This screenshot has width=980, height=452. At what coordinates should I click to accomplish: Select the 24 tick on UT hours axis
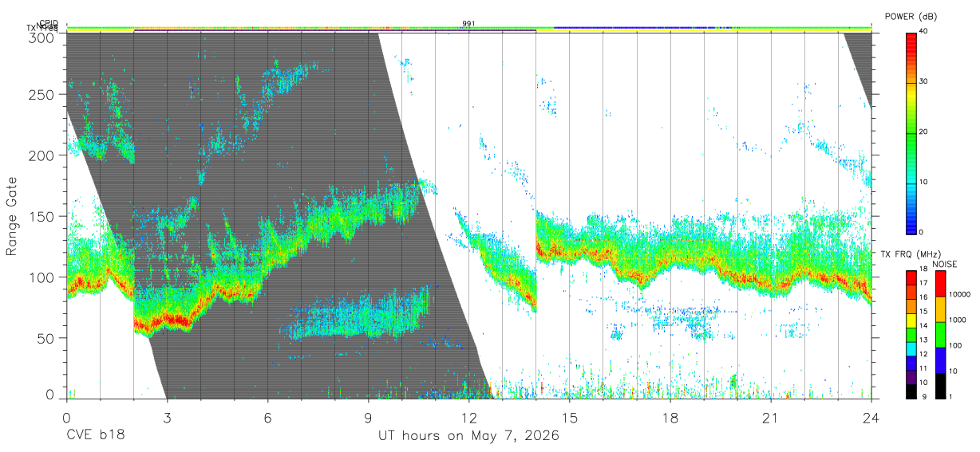click(x=871, y=417)
